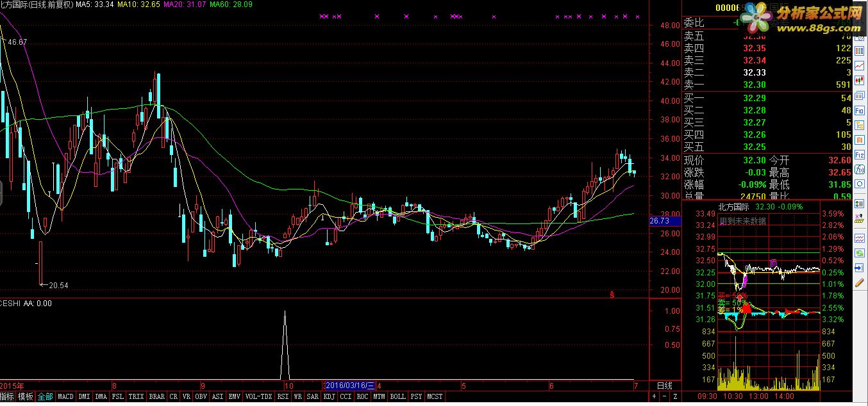Switch to the 指标 tab
Image resolution: width=868 pixels, height=406 pixels.
8,396
